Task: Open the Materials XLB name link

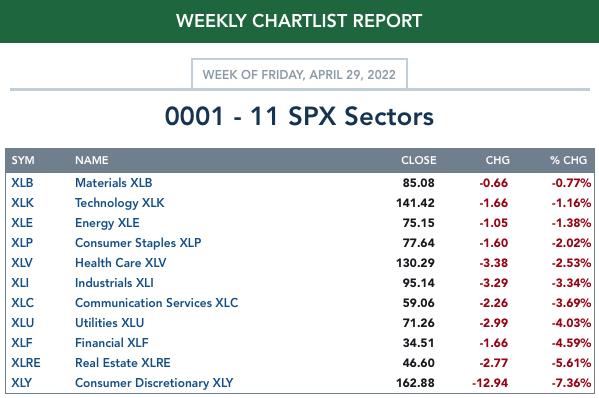Action: pos(113,183)
